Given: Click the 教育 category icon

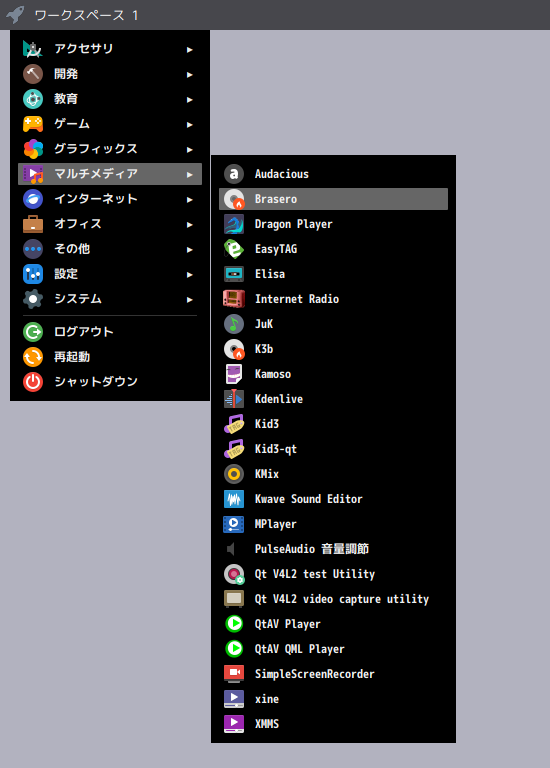Looking at the screenshot, I should (x=33, y=99).
